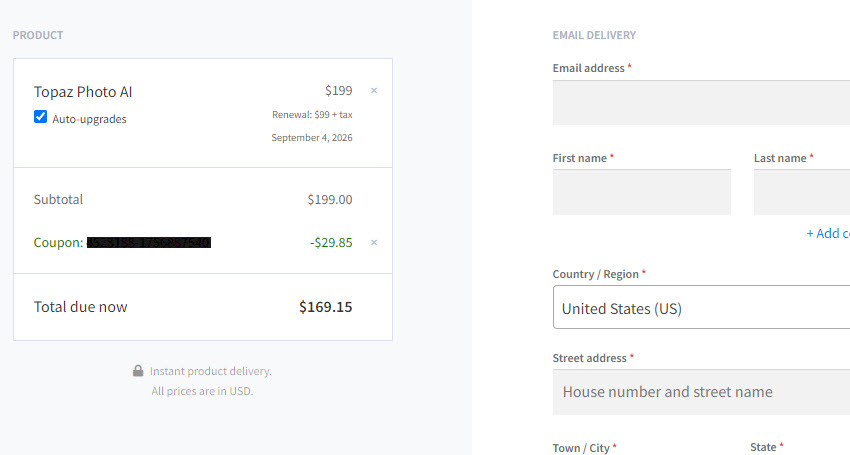
Task: Click the Email address label
Action: point(589,68)
